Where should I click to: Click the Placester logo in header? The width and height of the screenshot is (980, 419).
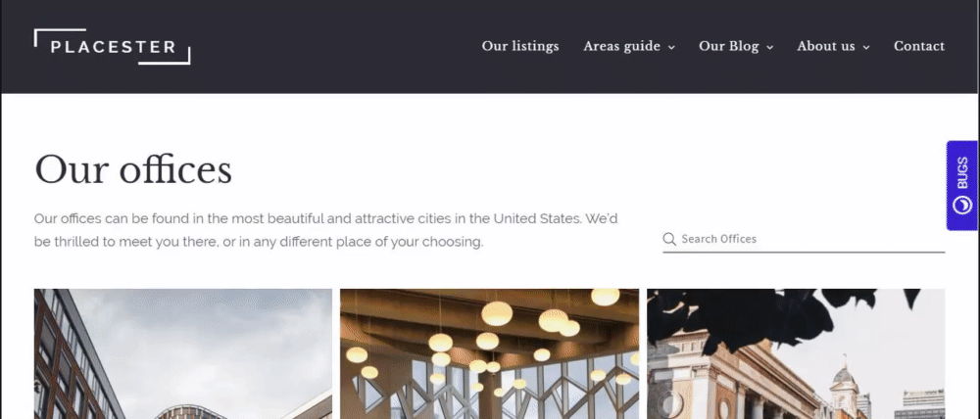[112, 46]
